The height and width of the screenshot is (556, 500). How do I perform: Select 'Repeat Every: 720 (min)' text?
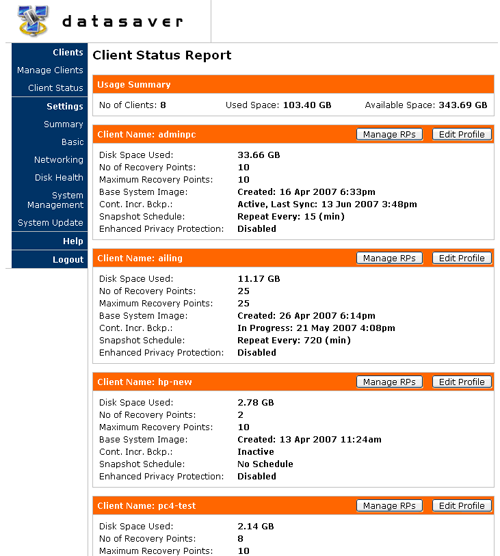pyautogui.click(x=294, y=340)
